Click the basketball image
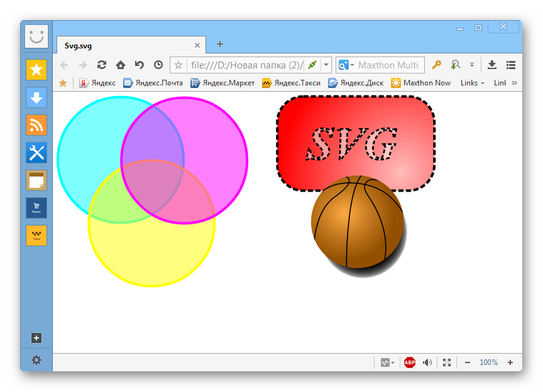 pos(358,222)
